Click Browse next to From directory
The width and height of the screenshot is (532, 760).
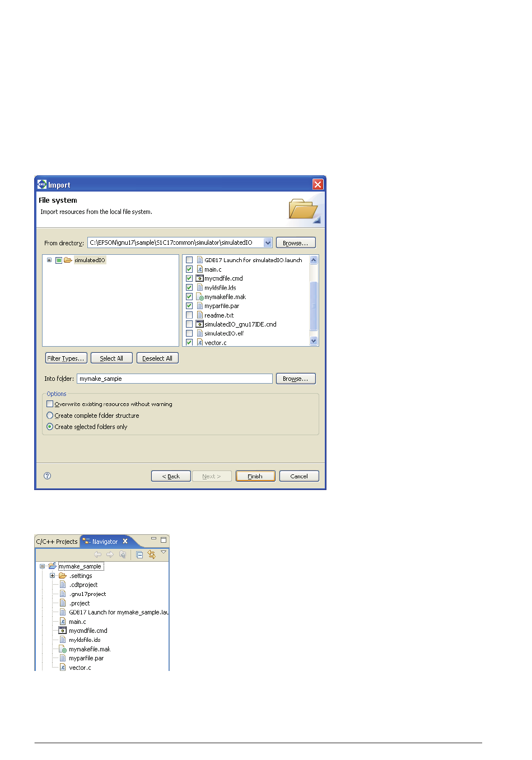click(x=296, y=243)
